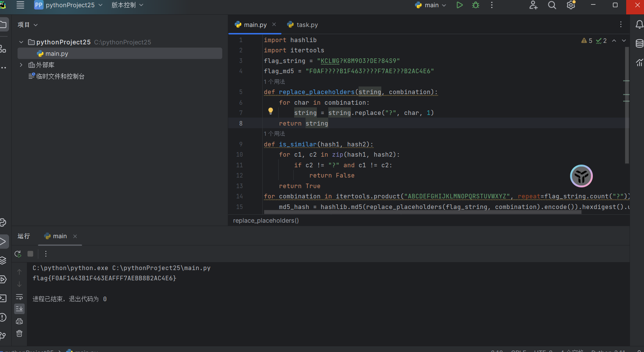Click line 8 in the gutter

point(241,123)
